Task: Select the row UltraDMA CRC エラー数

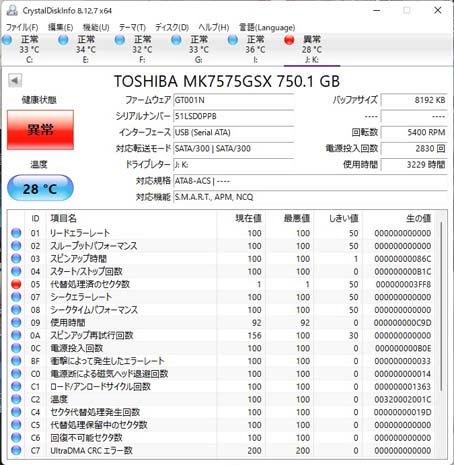Action: pos(222,451)
